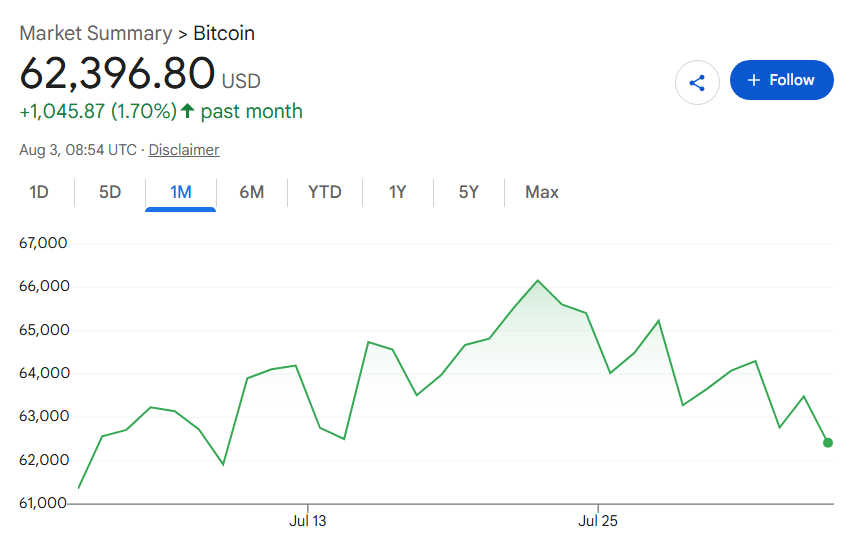Click the 67,000 y-axis label
The image size is (864, 537).
(x=43, y=243)
